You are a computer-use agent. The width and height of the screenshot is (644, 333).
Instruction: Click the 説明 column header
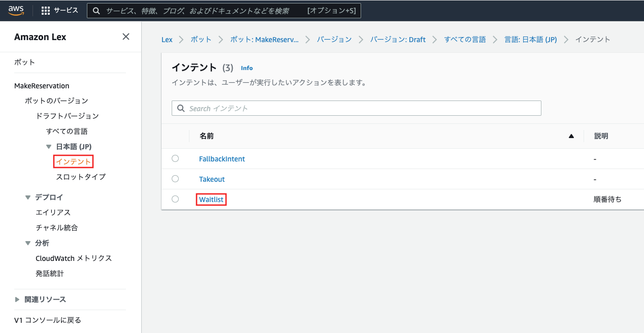(x=601, y=136)
